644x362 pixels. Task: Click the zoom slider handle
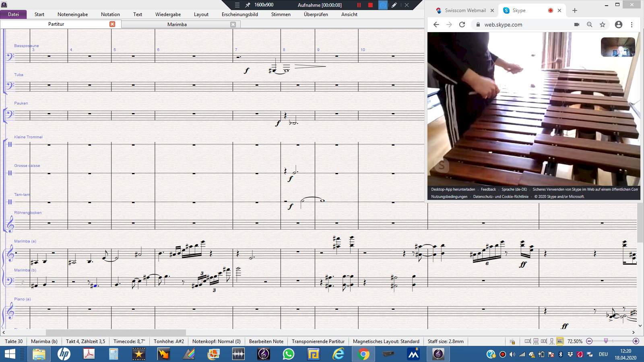coord(606,341)
